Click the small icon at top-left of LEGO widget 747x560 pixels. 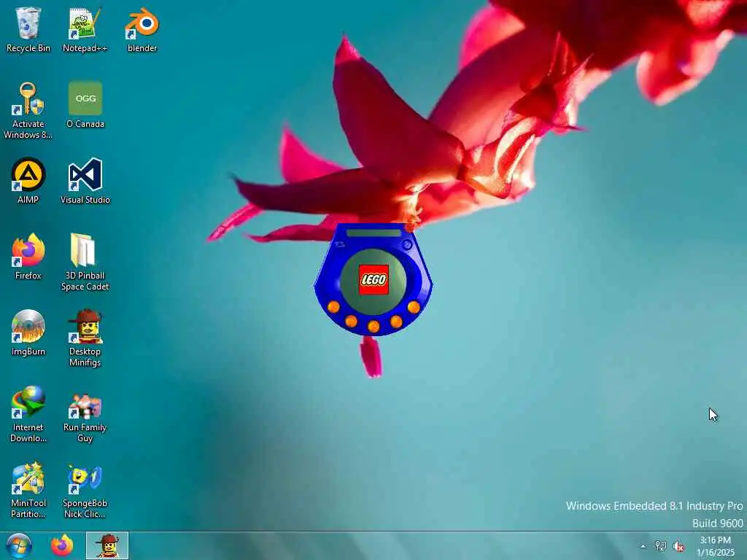(340, 244)
